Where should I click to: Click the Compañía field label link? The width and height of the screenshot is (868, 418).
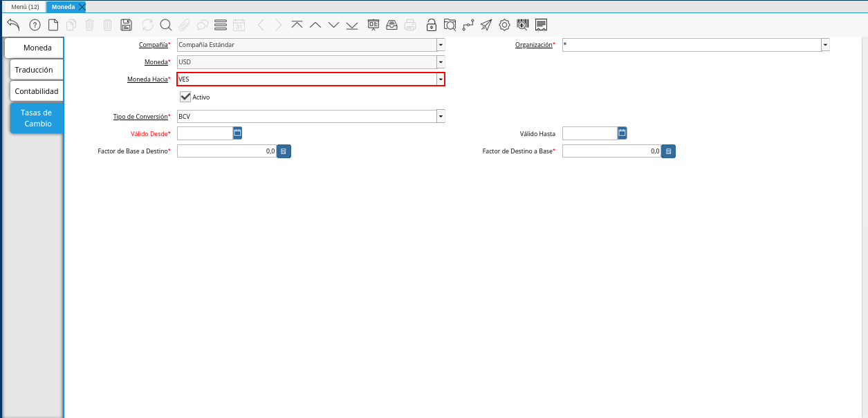(x=154, y=45)
